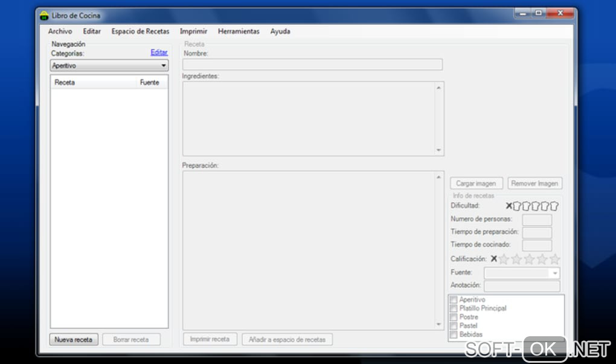Click Preparación scrollbar up arrow
Image resolution: width=616 pixels, height=364 pixels.
click(x=439, y=177)
